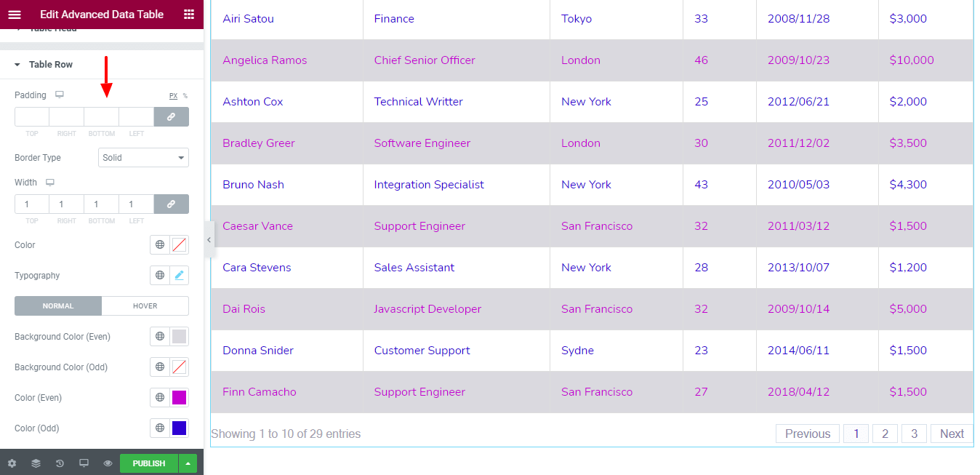This screenshot has height=475, width=980.
Task: Switch Responsive Mode from the bottom bar
Action: click(84, 463)
